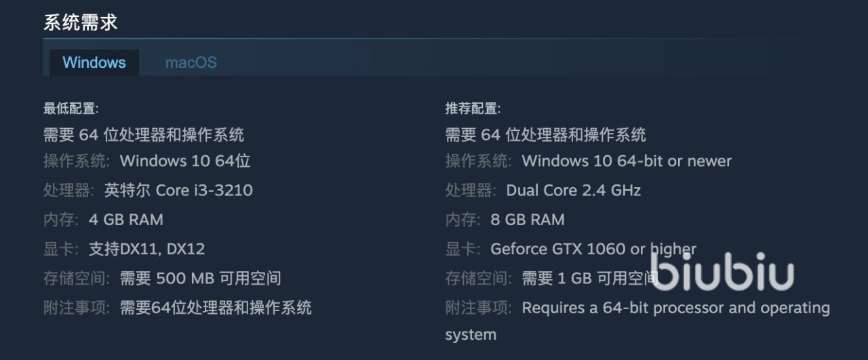868x360 pixels.
Task: Switch to the macOS requirements tab
Action: point(191,62)
